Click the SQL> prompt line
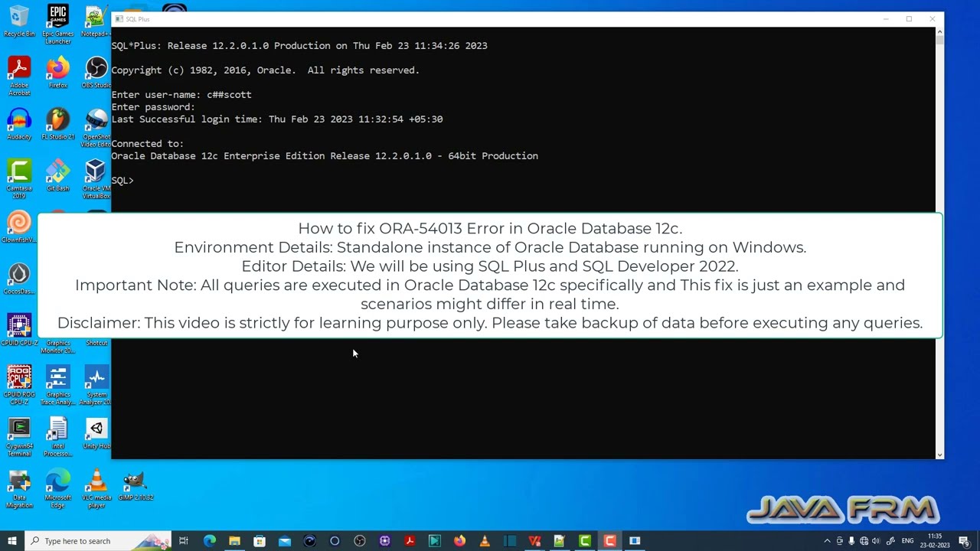 click(x=122, y=181)
